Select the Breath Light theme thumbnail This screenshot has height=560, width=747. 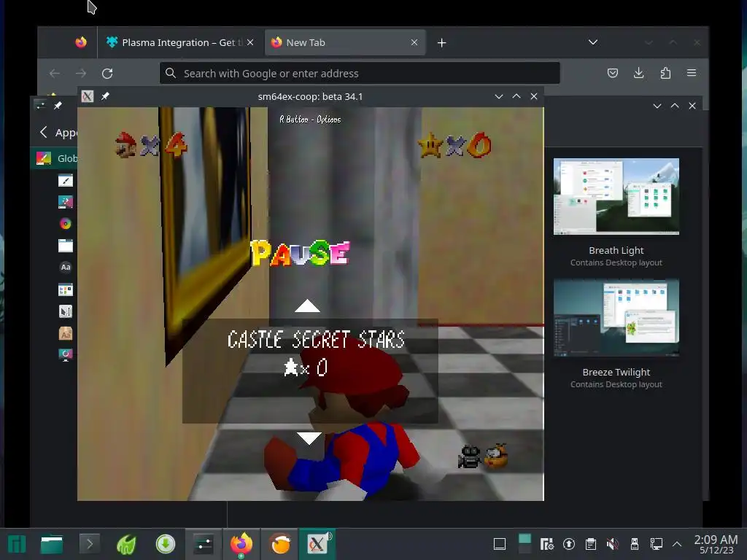[616, 196]
